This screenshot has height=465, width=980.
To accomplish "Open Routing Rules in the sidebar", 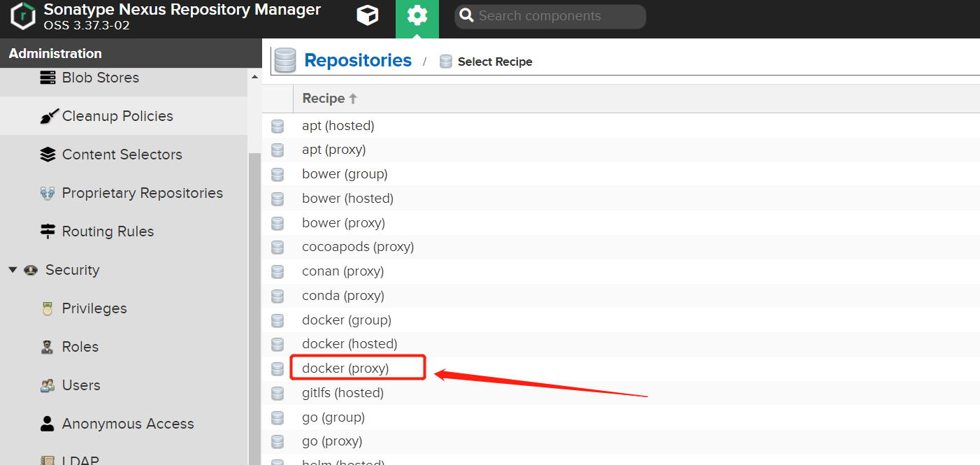I will pos(108,231).
